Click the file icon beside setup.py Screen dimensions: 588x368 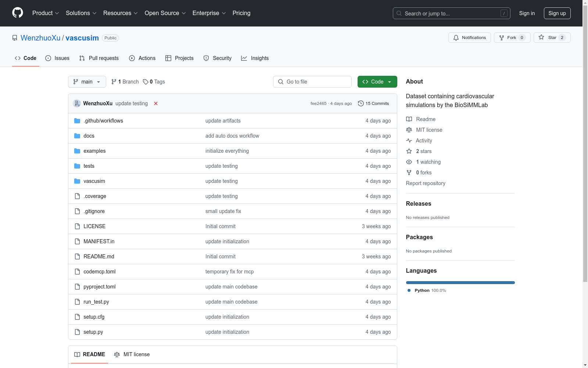coord(77,332)
